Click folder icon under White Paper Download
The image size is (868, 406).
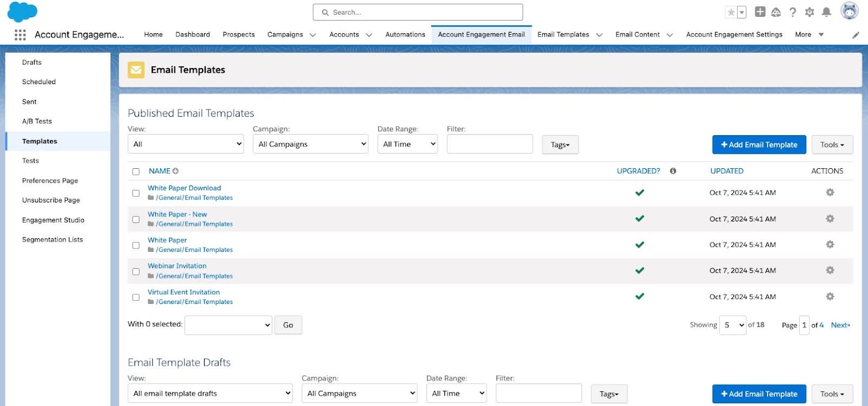(151, 198)
